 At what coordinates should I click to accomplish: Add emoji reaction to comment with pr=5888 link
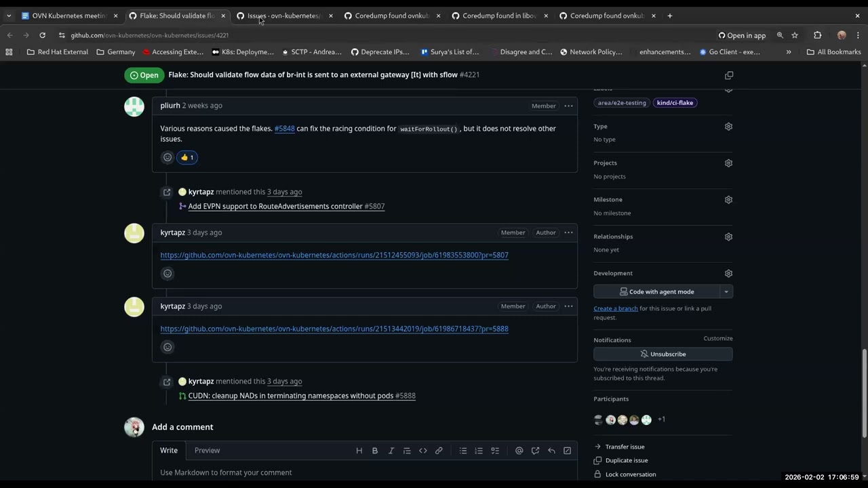pos(167,347)
